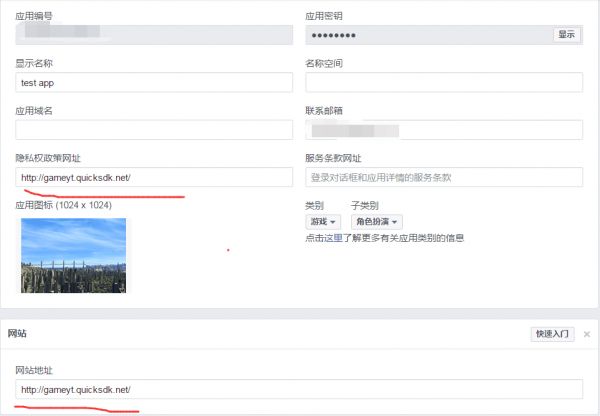Screen dimensions: 600x416
Task: Click the empty 名称空间 field
Action: pyautogui.click(x=444, y=82)
